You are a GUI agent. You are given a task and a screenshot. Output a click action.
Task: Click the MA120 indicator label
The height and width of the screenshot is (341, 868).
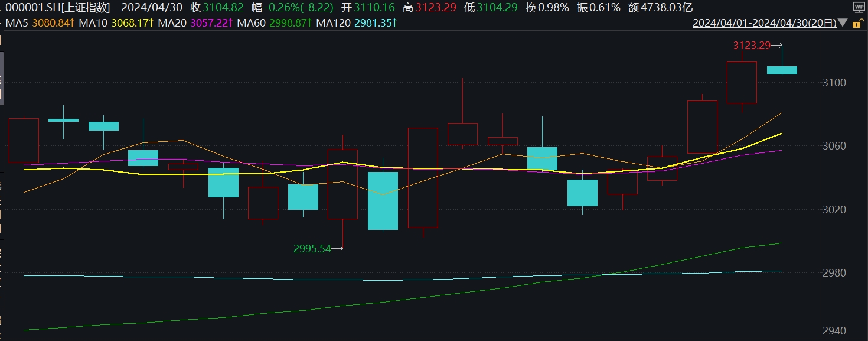point(332,24)
